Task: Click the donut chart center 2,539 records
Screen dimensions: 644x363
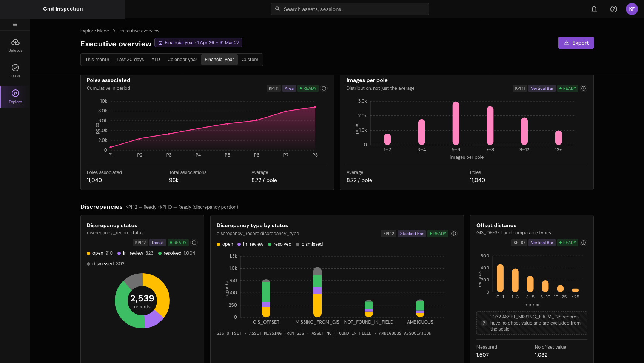Action: [x=142, y=301]
